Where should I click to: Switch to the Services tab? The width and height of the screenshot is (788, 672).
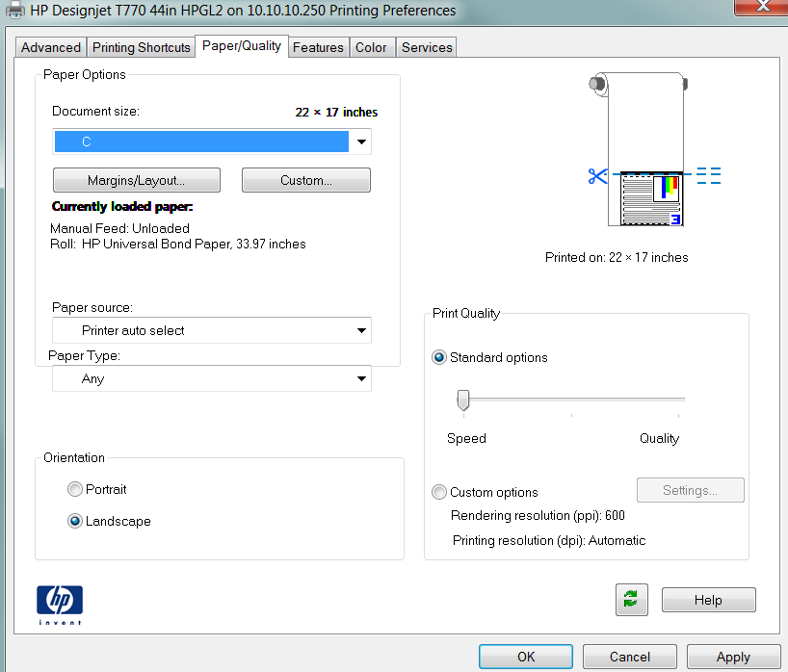427,47
